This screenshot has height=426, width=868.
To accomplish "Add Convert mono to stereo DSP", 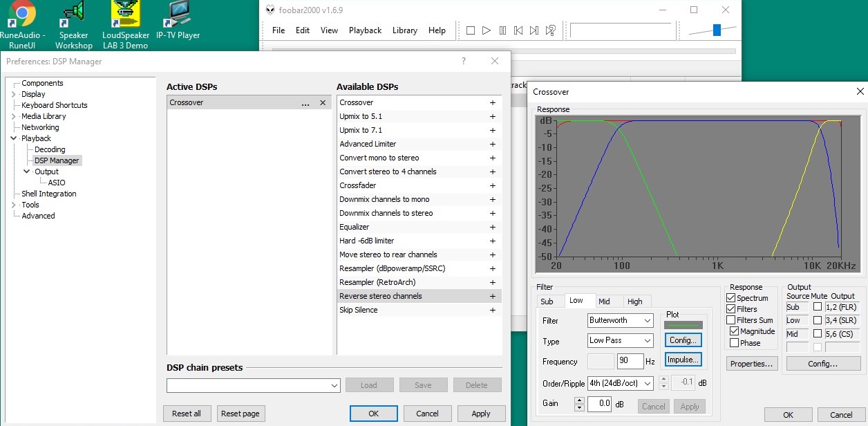I will (x=493, y=158).
